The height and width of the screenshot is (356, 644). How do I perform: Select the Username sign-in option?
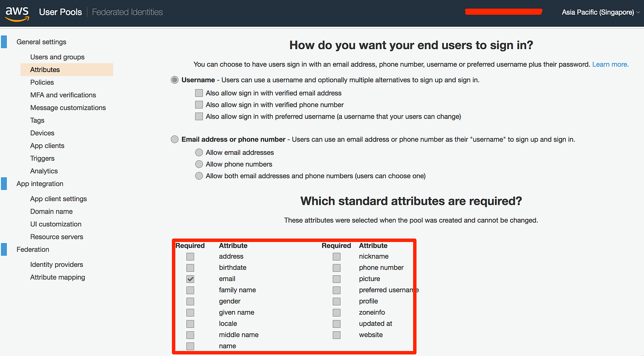(174, 79)
